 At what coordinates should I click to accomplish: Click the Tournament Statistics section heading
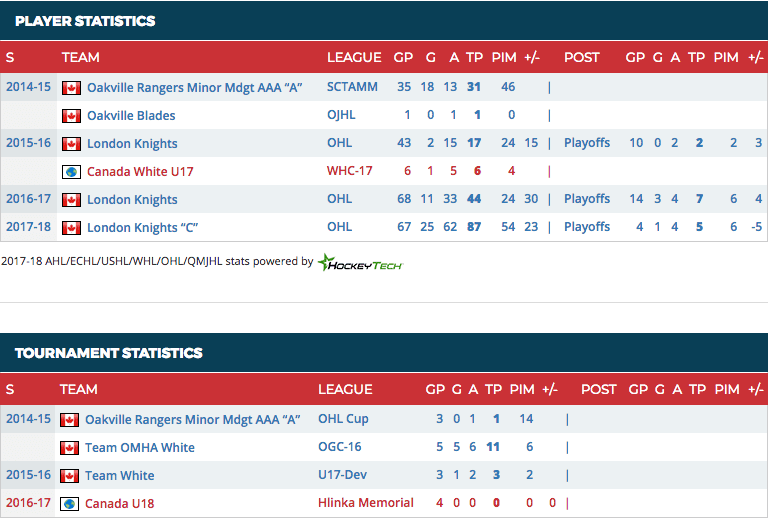108,353
